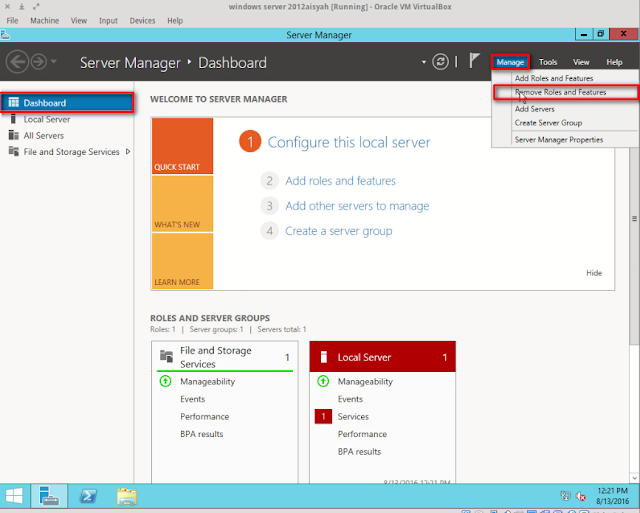Select All Servers in the sidebar
Screen dimensions: 640x513
pos(44,135)
